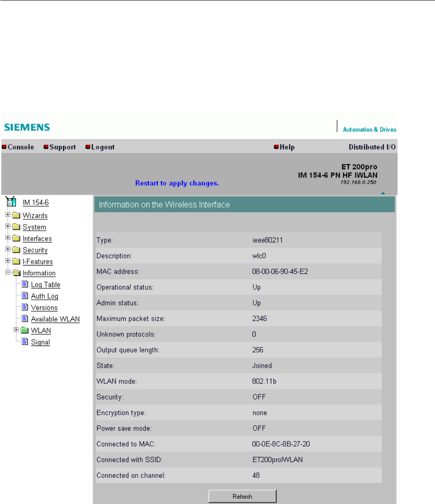Expand the Wizards tree node
The height and width of the screenshot is (504, 435).
pos(8,215)
